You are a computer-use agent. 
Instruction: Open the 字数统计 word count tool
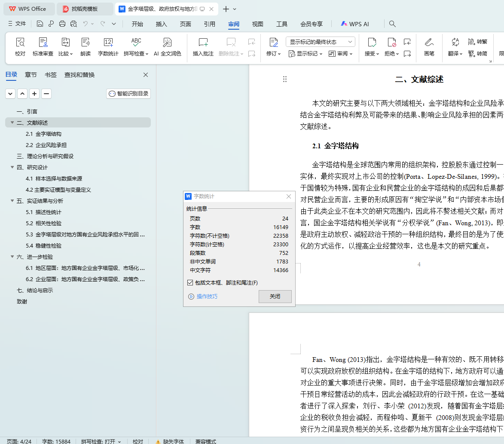[x=108, y=47]
